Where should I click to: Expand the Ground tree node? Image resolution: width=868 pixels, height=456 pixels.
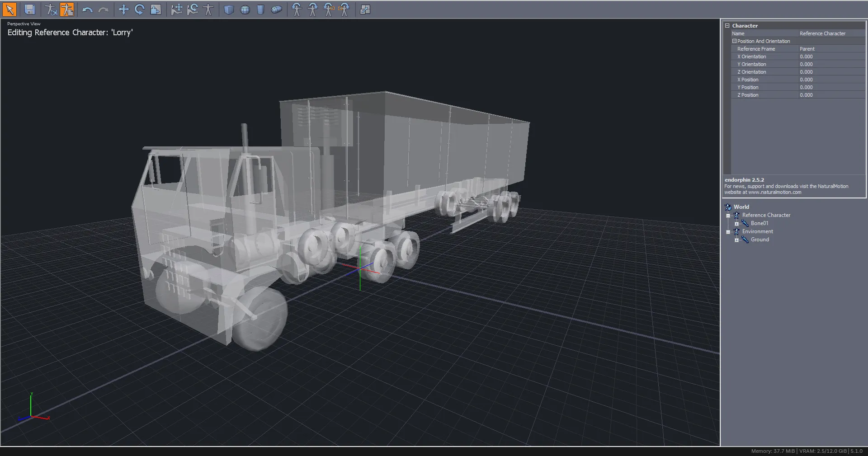[736, 240]
